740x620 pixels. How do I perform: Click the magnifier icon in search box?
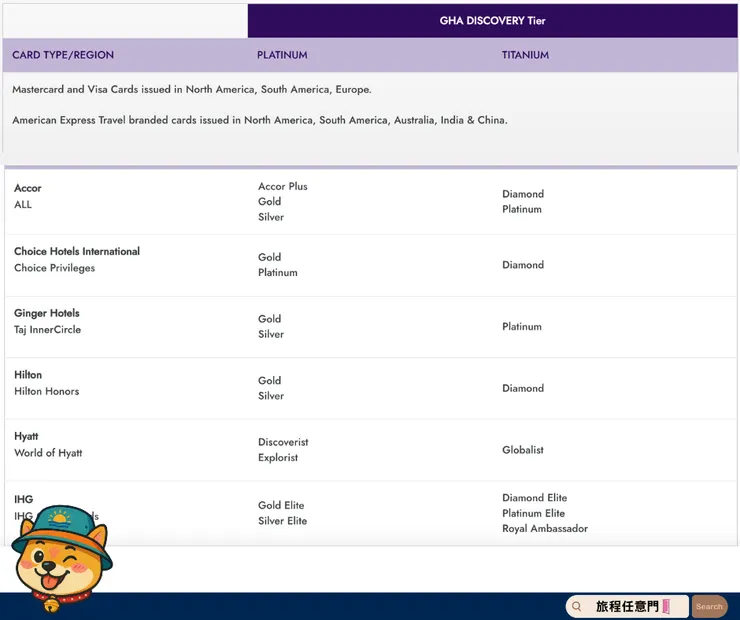577,606
